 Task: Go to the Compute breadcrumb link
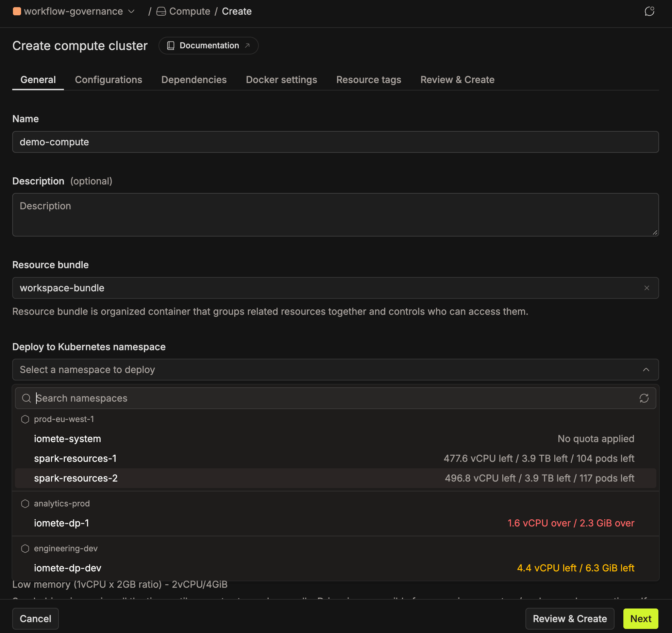pos(189,12)
